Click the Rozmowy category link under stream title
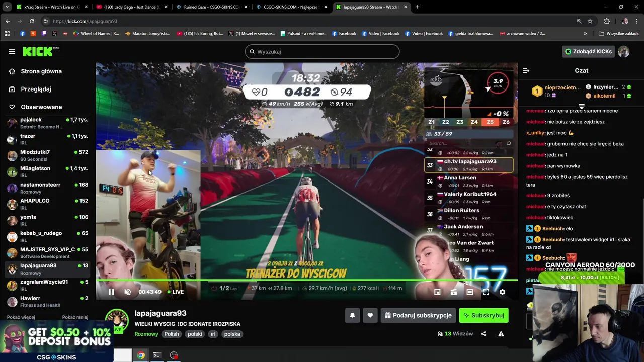The height and width of the screenshot is (362, 644). pyautogui.click(x=146, y=334)
